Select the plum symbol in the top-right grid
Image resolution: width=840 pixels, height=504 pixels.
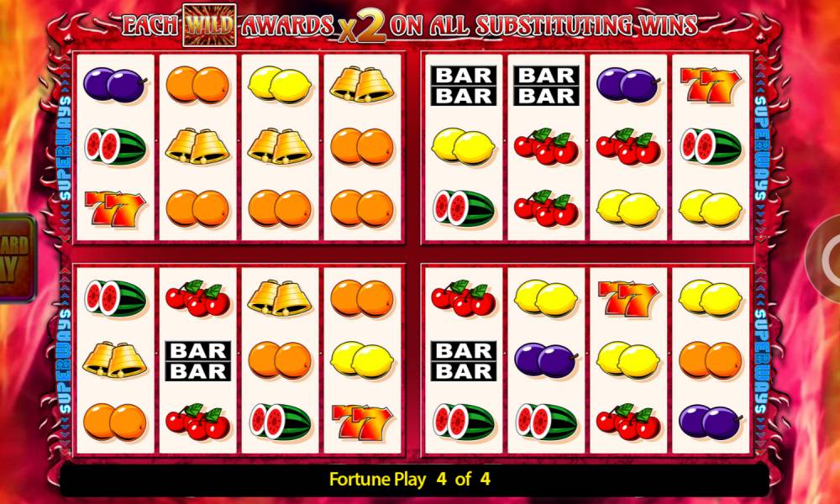(627, 85)
